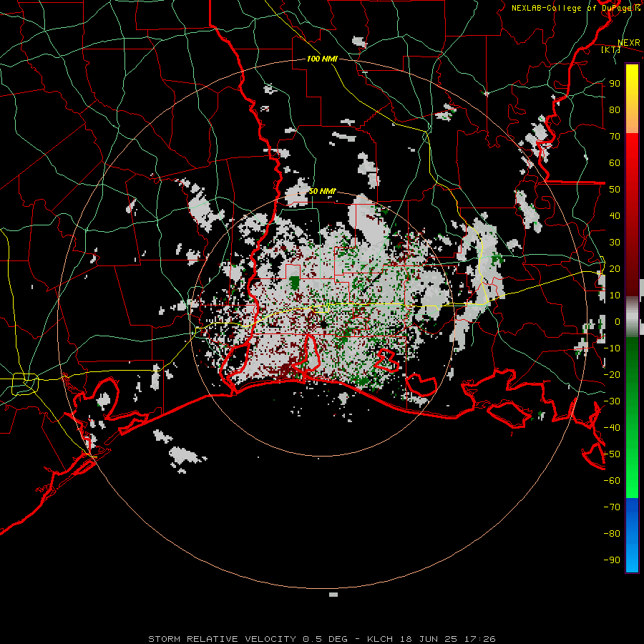Select the 50 NMI range ring label

323,191
